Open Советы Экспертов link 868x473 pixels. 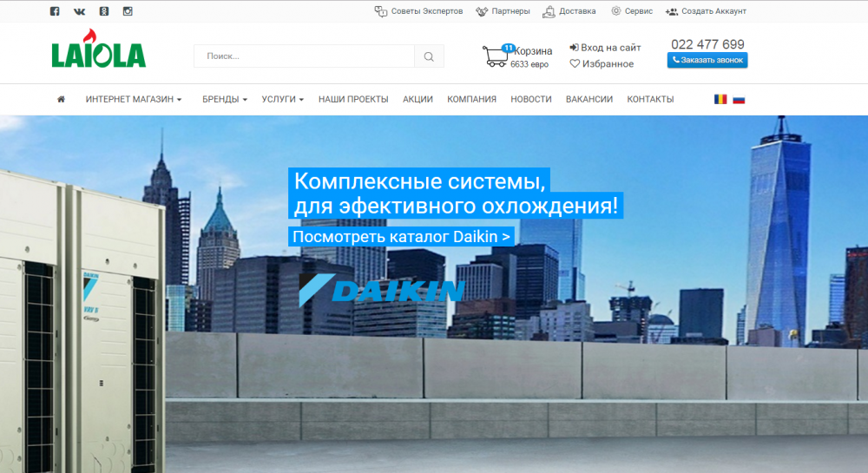click(x=427, y=11)
